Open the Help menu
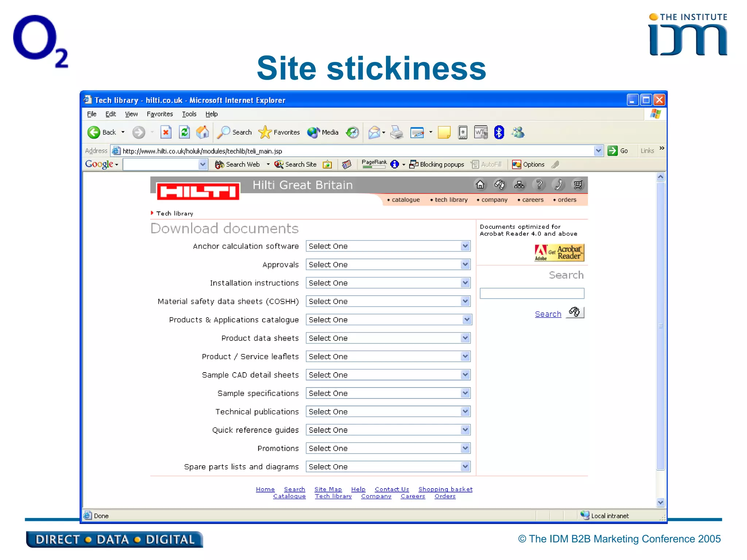This screenshot has height=560, width=747. pos(212,114)
